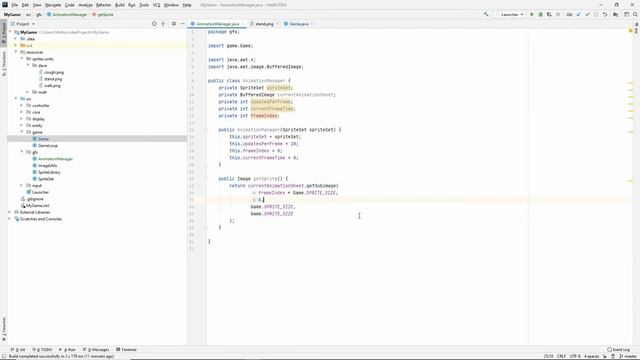Select SpriteLibrary class in the project tree
Viewport: 640px width, 360px height.
point(49,172)
